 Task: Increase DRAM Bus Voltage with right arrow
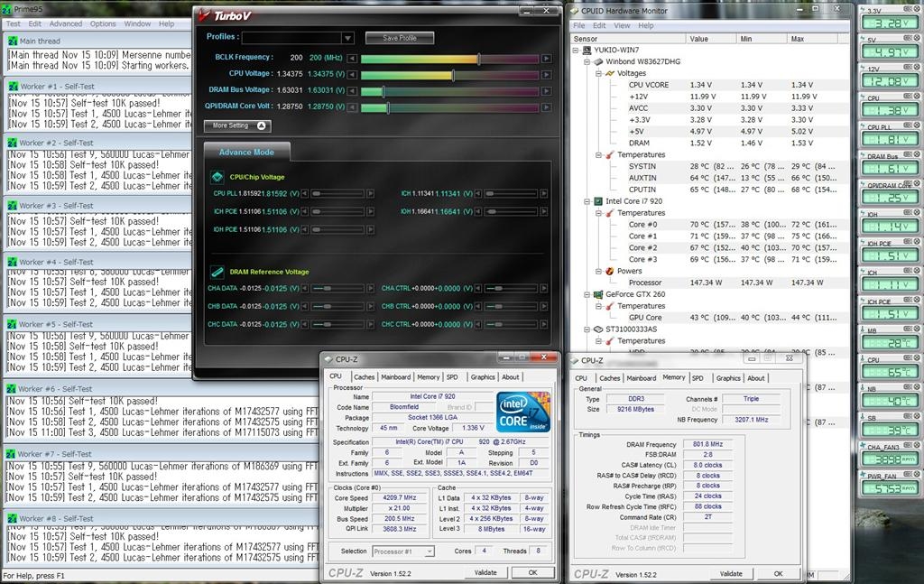[x=546, y=91]
